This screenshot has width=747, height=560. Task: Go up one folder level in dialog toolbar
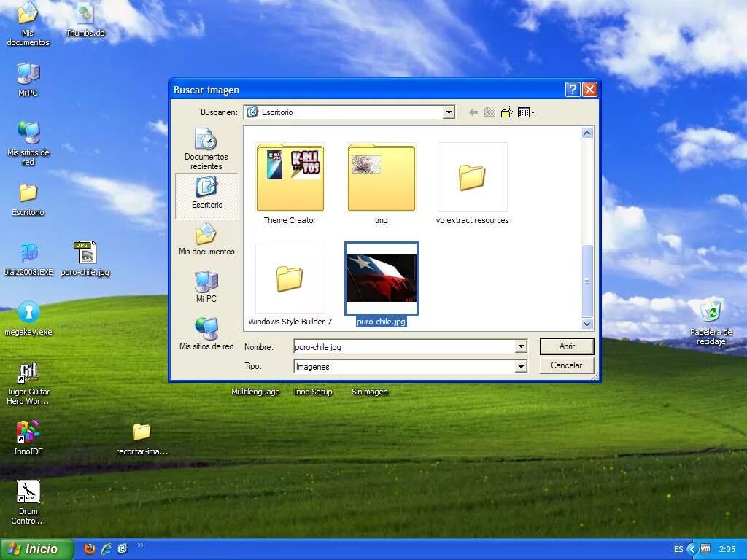489,112
